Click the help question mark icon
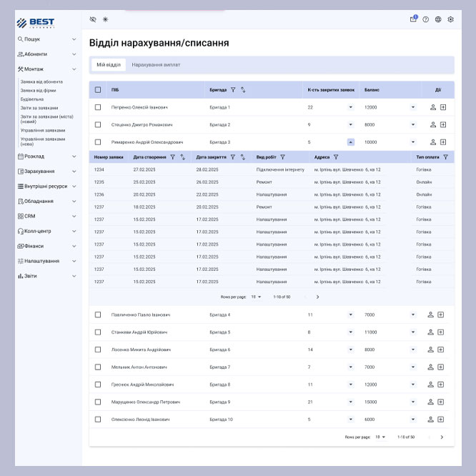 [x=426, y=19]
